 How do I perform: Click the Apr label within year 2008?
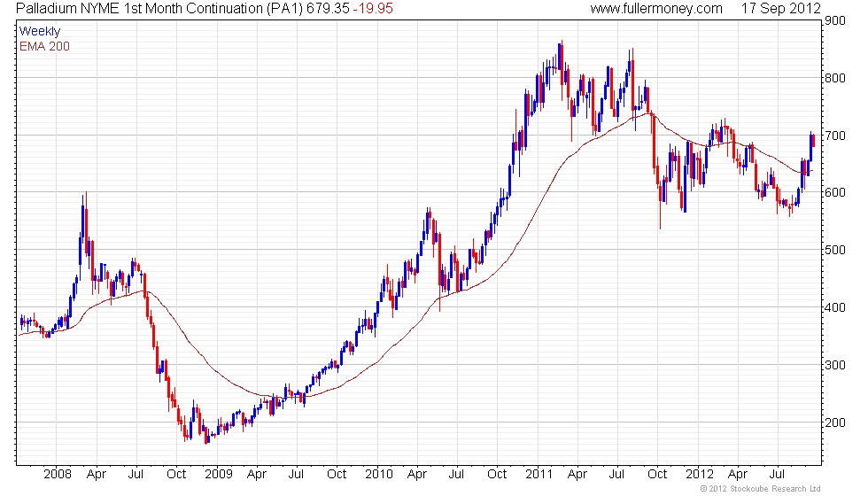tap(97, 475)
